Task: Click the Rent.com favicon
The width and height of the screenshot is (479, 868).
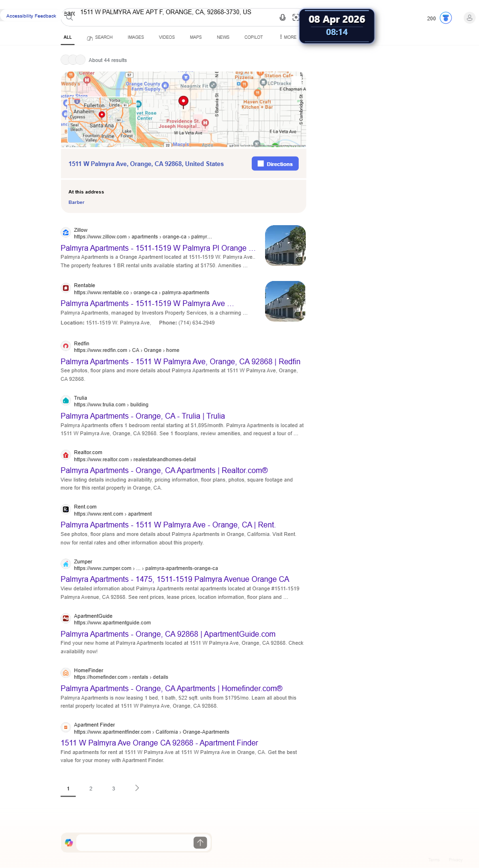Action: tap(66, 509)
